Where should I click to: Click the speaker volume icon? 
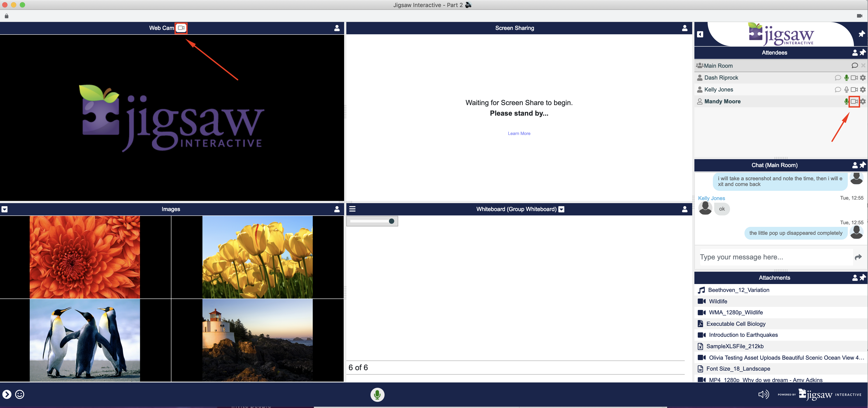pyautogui.click(x=763, y=394)
